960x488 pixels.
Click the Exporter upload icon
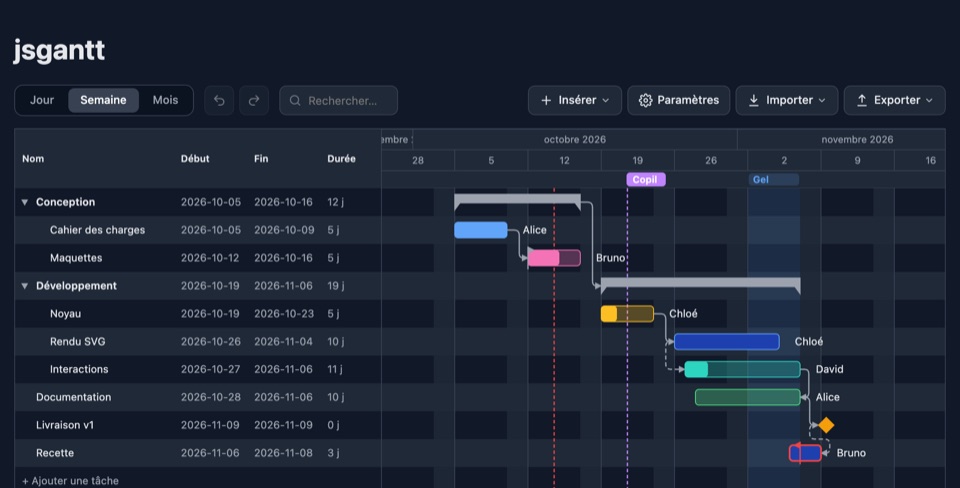tap(861, 100)
